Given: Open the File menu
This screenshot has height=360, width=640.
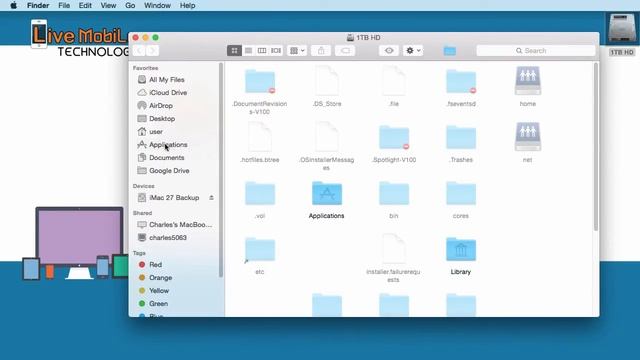Looking at the screenshot, I should 64,6.
